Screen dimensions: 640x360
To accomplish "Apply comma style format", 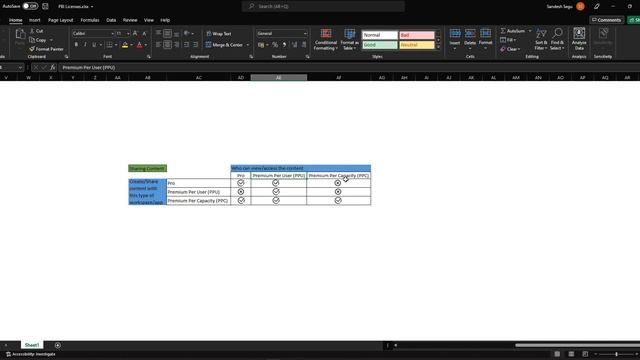I will 284,45.
